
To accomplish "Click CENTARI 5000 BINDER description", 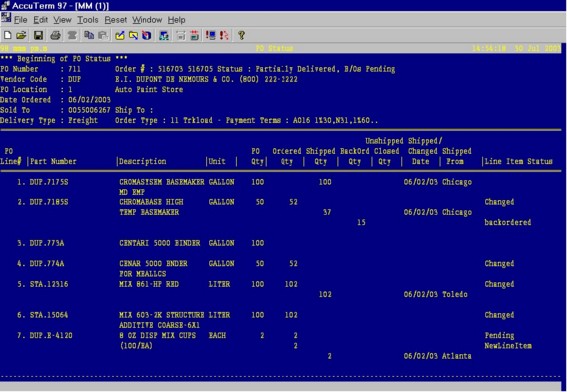I will pyautogui.click(x=160, y=243).
